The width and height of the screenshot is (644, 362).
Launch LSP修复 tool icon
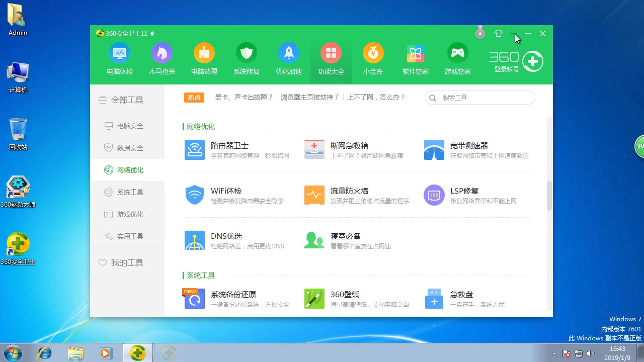(x=434, y=195)
